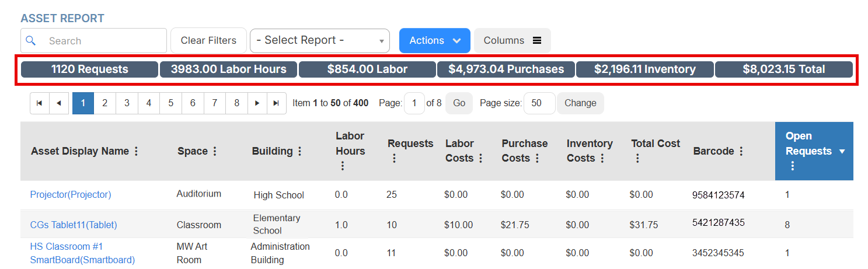Open Barcode column three-dot menu
The image size is (868, 269).
[x=741, y=151]
